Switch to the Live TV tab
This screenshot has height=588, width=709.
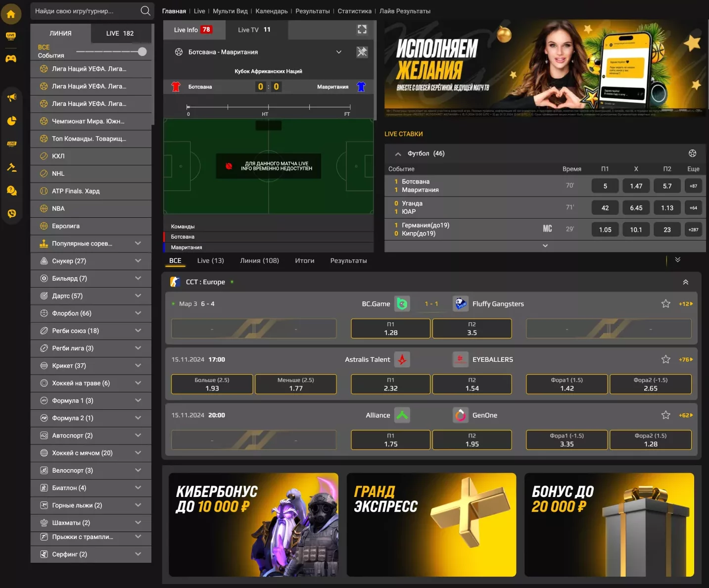pyautogui.click(x=254, y=30)
